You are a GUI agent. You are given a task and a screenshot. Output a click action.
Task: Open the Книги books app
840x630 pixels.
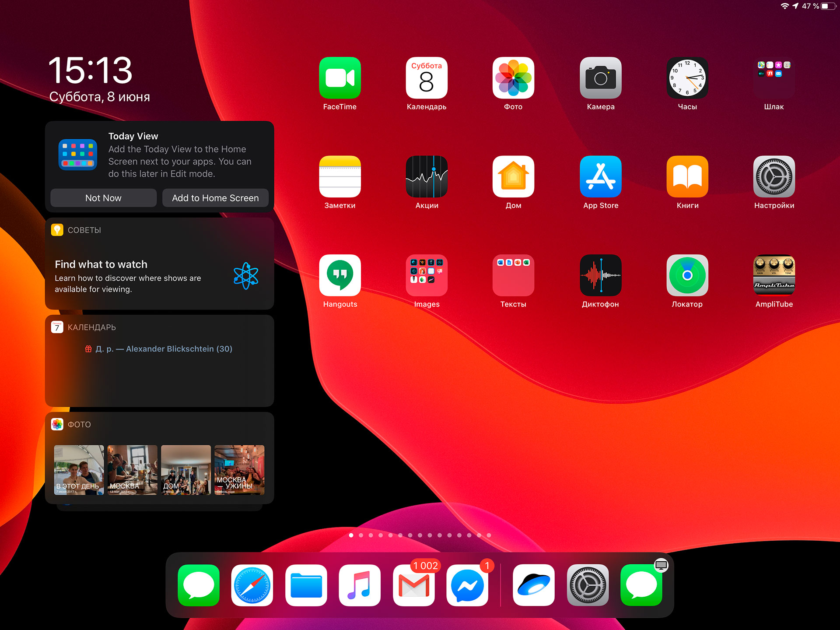coord(687,176)
